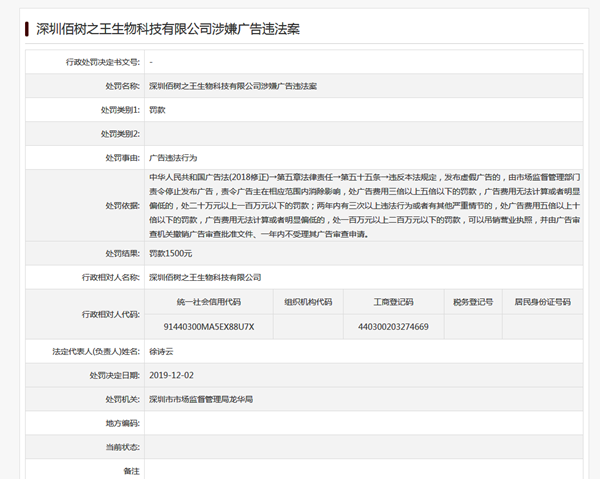Click the 处罚事由 label
The height and width of the screenshot is (479, 600).
click(x=122, y=158)
